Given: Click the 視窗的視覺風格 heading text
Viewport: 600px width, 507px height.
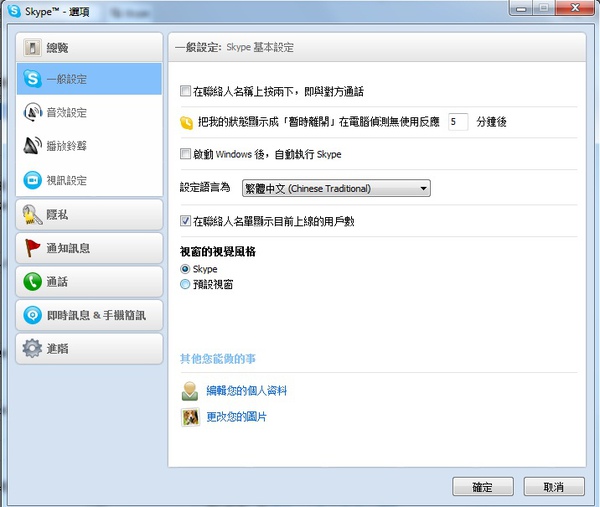Looking at the screenshot, I should pos(218,251).
